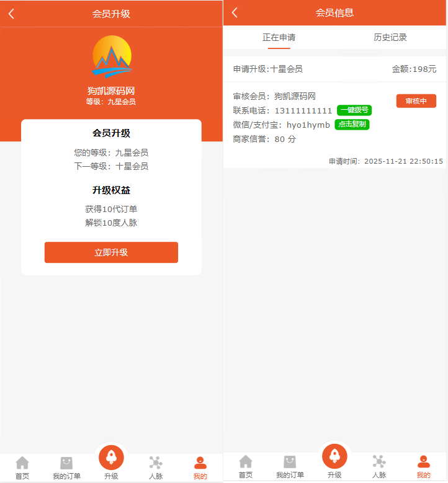Viewport: 448px width, 483px height.
Task: Tap back arrow on 会员升级 screen
Action: (x=11, y=14)
